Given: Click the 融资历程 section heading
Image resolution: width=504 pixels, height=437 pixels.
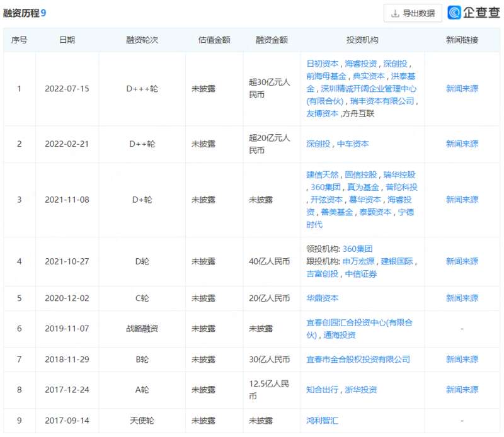Looking at the screenshot, I should (x=21, y=13).
